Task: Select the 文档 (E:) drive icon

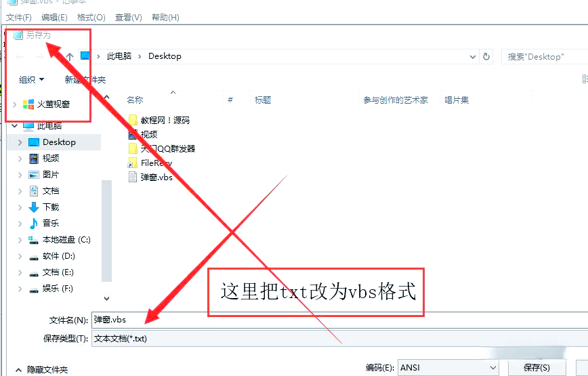Action: coord(34,273)
